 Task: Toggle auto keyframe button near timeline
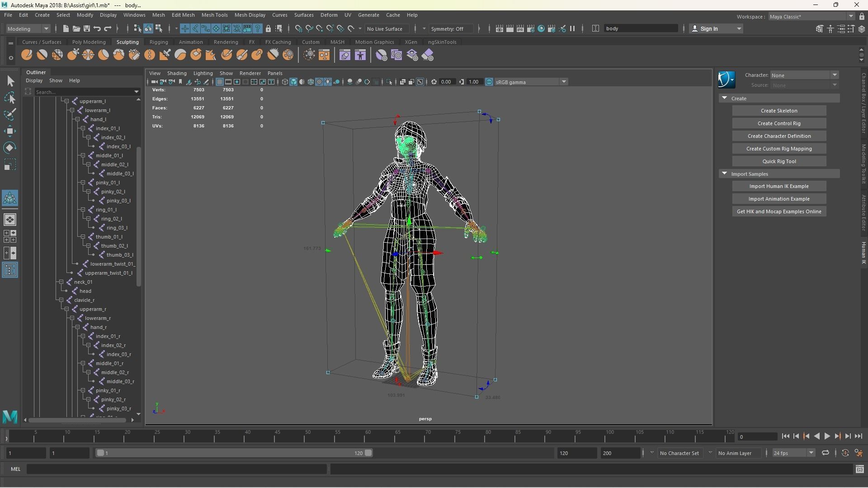pyautogui.click(x=845, y=453)
